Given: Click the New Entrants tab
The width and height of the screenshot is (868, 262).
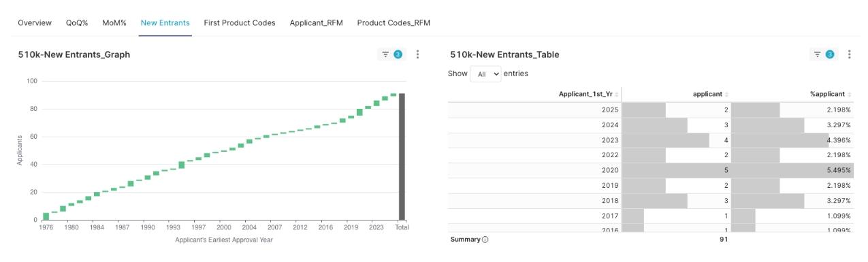Looking at the screenshot, I should pyautogui.click(x=165, y=23).
